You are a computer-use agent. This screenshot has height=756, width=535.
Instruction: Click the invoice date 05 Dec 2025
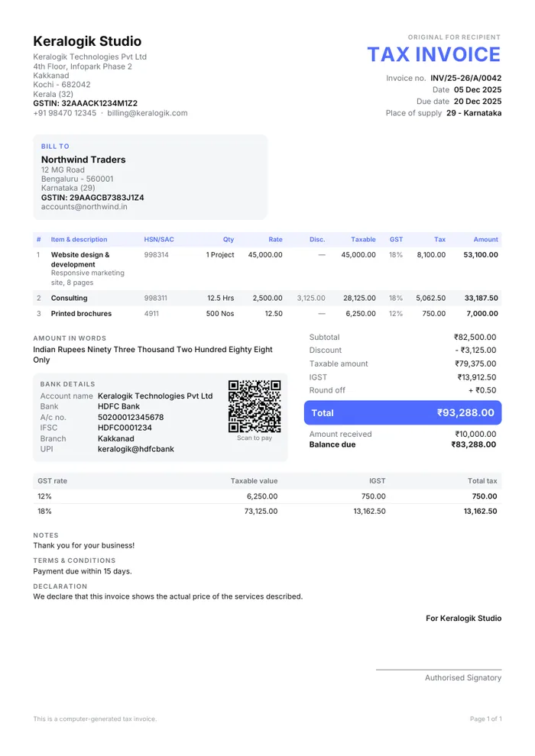point(478,89)
